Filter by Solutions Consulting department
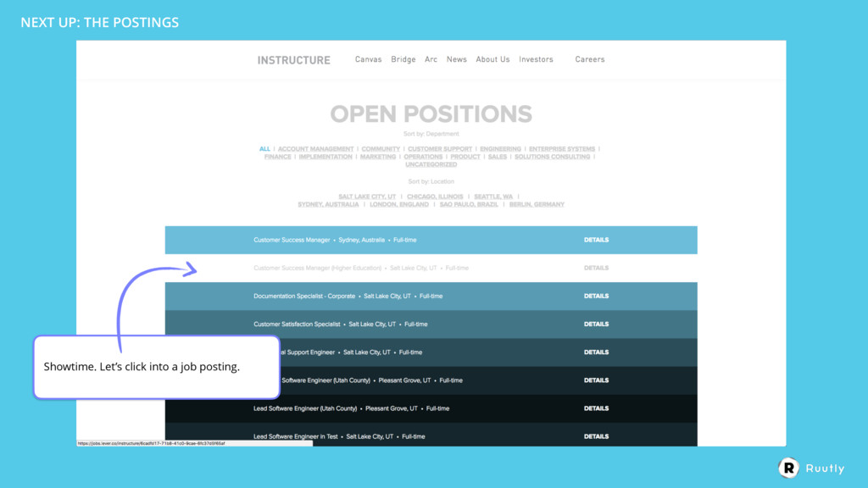 tap(552, 157)
